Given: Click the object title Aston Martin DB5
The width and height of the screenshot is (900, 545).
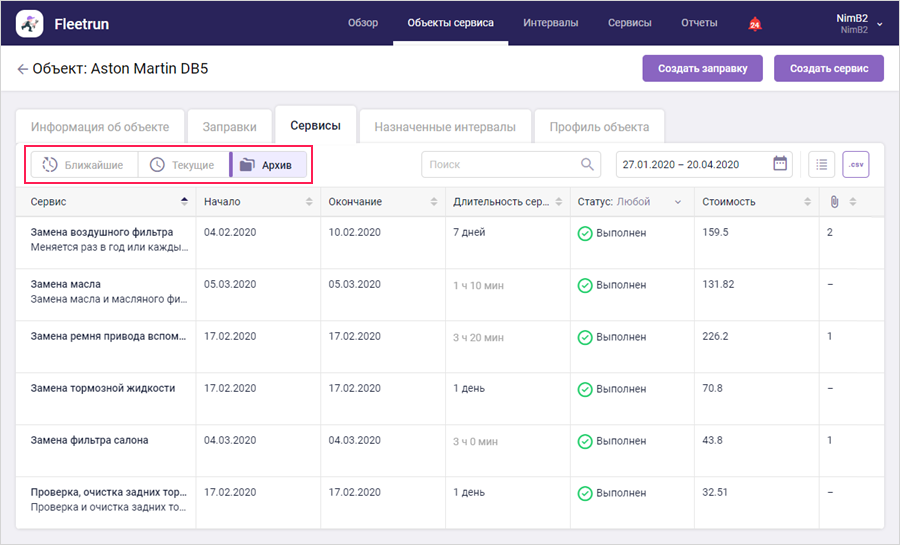Looking at the screenshot, I should pos(149,69).
